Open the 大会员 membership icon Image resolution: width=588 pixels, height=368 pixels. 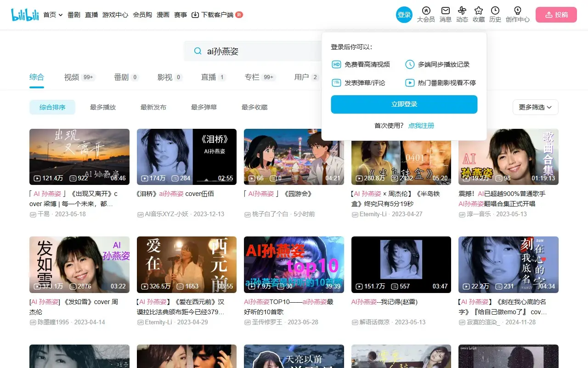(426, 11)
